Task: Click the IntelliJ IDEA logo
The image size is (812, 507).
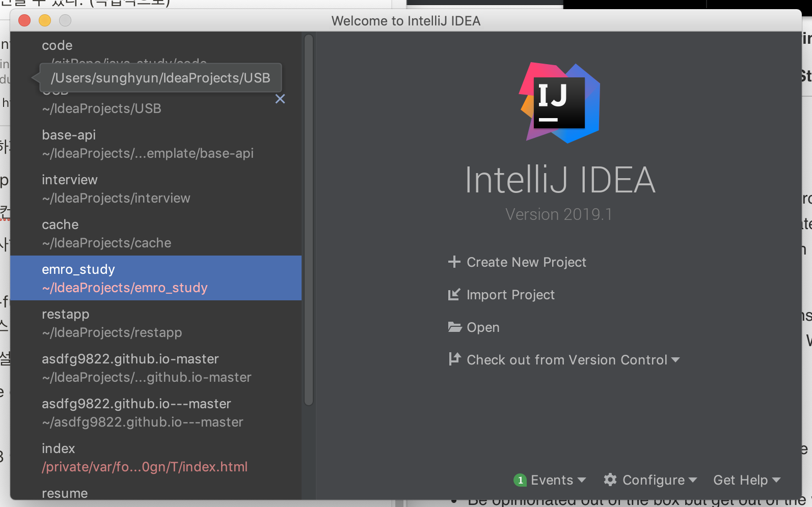Action: [x=560, y=103]
